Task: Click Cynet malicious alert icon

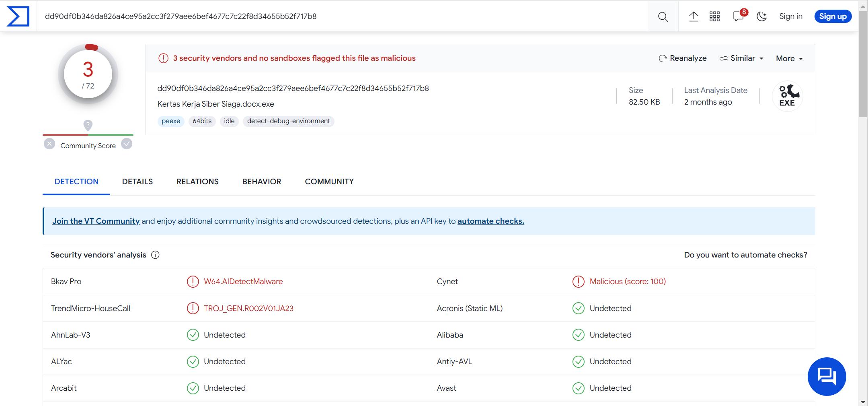Action: coord(579,282)
